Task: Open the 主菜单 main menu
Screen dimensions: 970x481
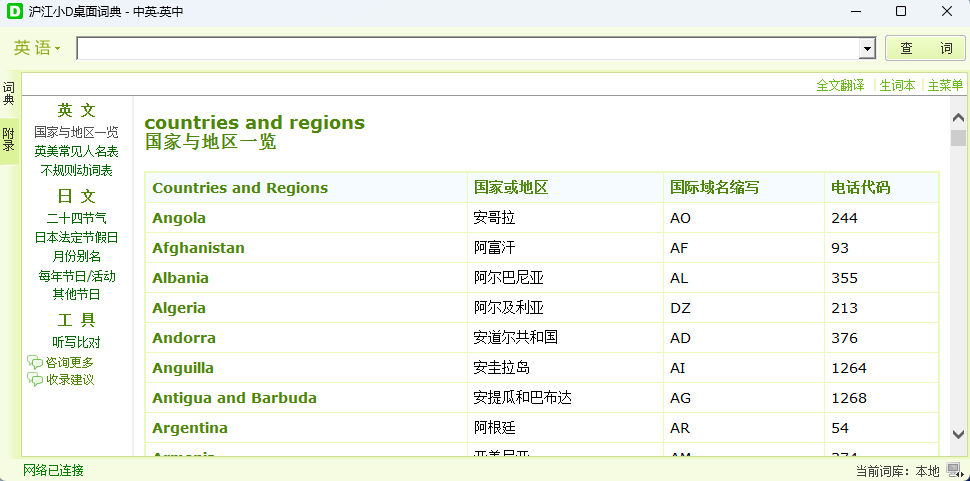Action: point(945,86)
